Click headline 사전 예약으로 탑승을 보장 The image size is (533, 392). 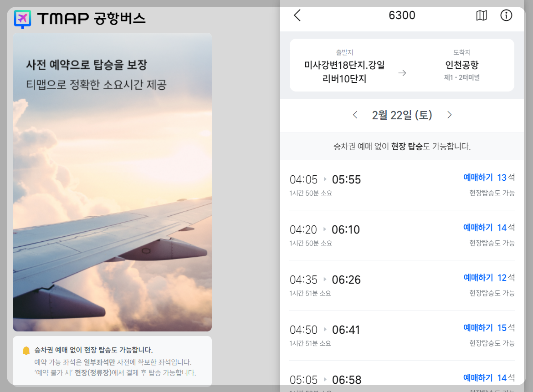pos(87,65)
